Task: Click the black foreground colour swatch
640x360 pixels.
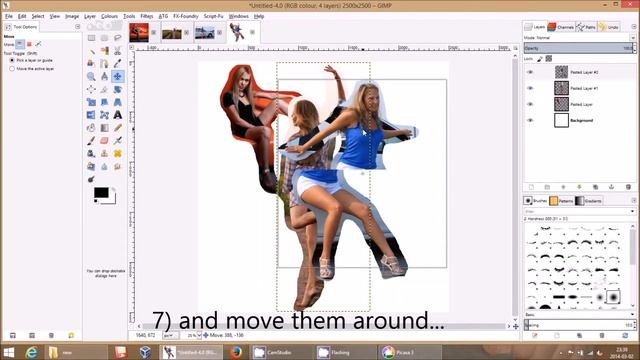Action: (101, 193)
